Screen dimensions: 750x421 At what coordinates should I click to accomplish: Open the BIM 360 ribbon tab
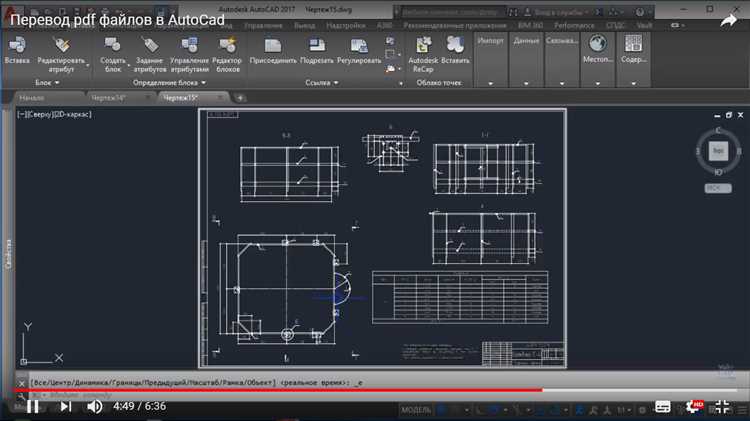[530, 25]
